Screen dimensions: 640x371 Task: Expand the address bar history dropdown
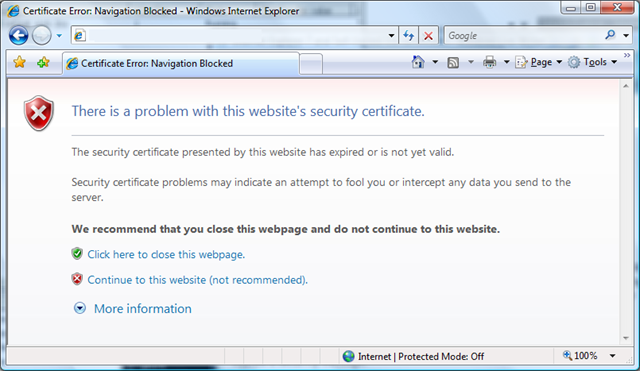(x=391, y=36)
